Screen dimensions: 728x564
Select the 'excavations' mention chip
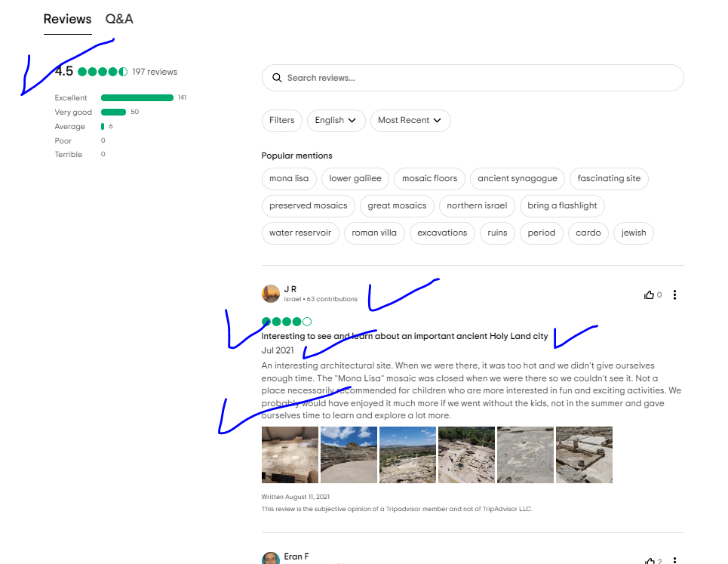click(442, 233)
